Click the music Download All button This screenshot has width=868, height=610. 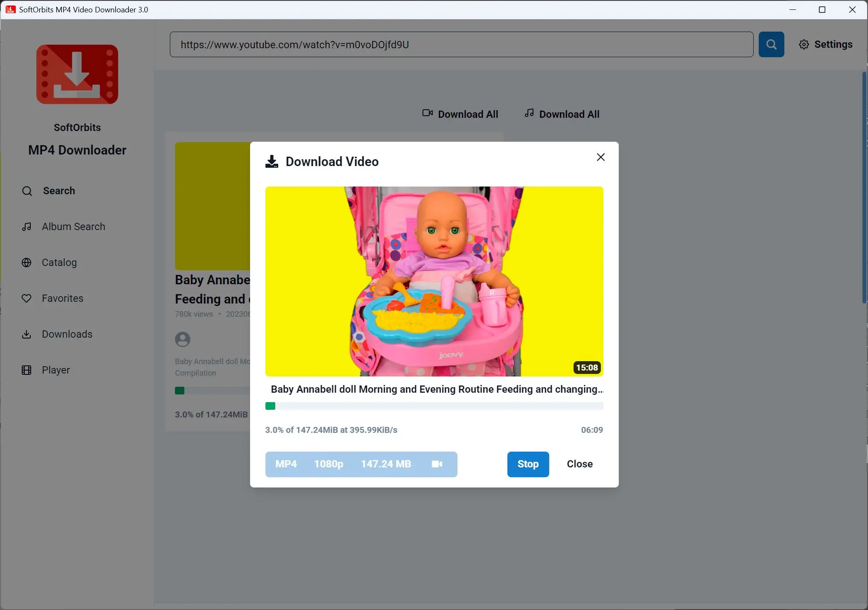pyautogui.click(x=562, y=114)
